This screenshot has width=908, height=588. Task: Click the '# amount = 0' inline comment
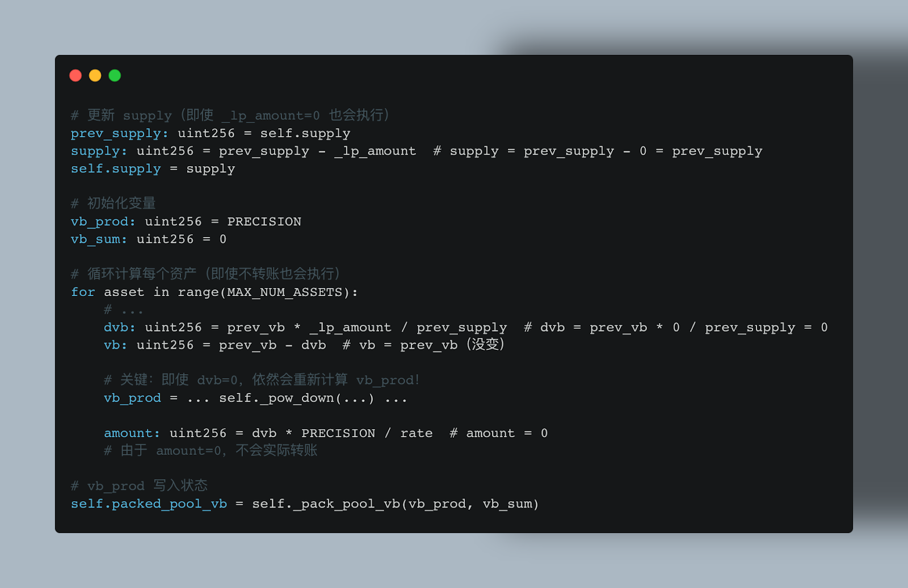click(x=498, y=433)
